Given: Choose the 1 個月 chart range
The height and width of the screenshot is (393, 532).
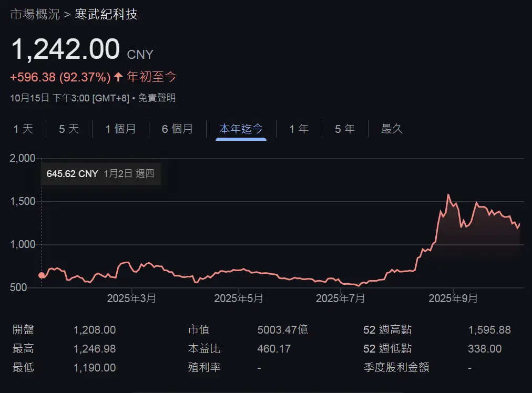Looking at the screenshot, I should pyautogui.click(x=120, y=129).
